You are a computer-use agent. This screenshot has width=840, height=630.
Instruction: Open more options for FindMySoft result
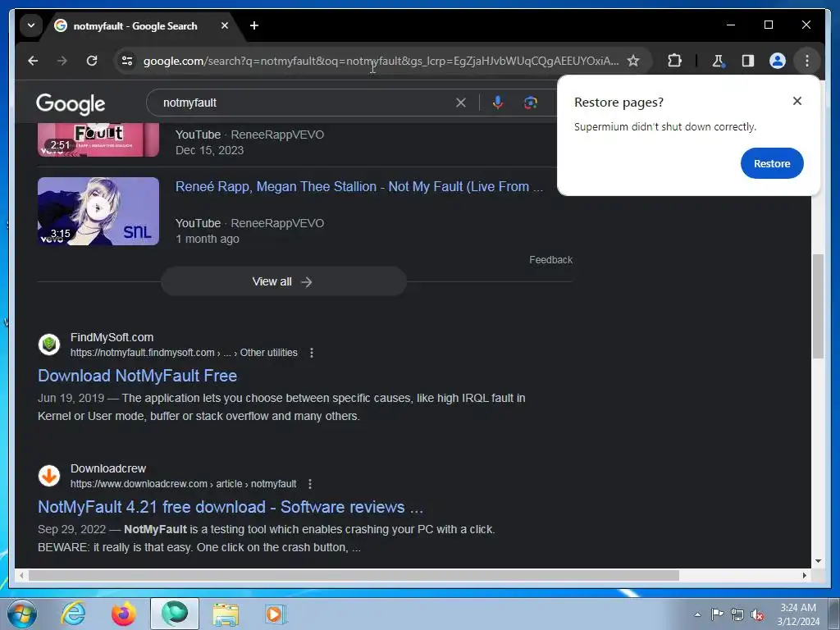pos(311,353)
